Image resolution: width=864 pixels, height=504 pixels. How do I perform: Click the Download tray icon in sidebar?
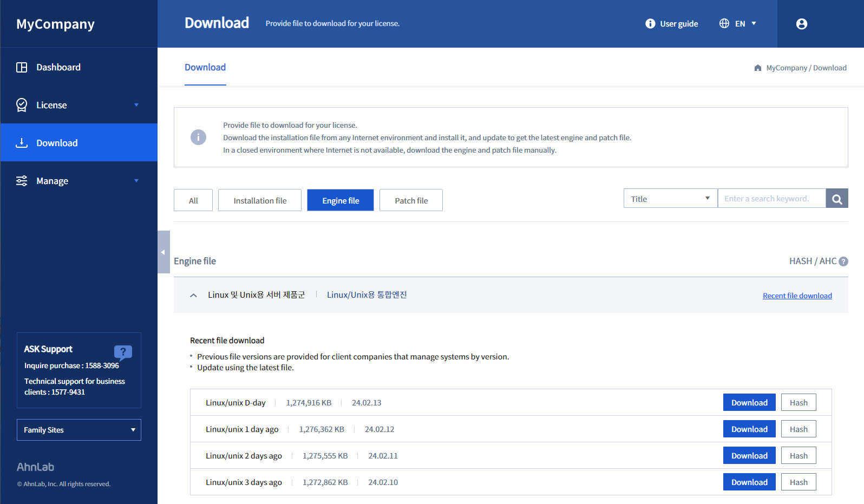[x=22, y=143]
